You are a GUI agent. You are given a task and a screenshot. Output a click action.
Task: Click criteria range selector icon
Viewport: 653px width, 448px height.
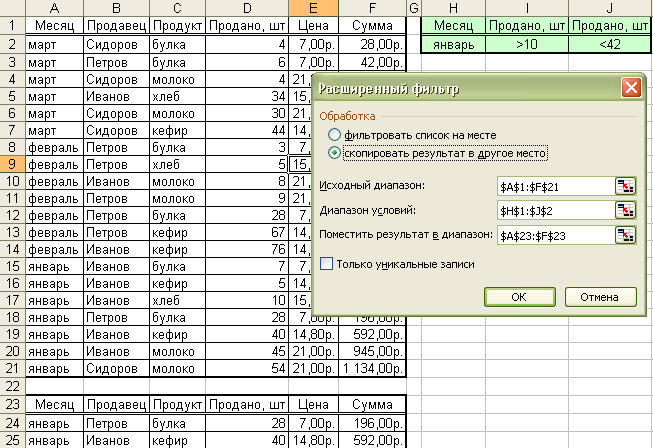pos(625,210)
